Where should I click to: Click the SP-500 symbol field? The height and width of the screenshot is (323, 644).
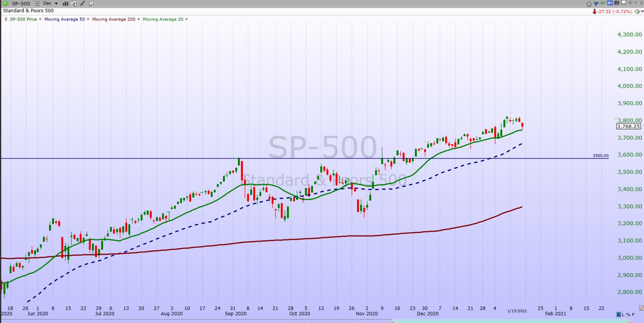click(x=21, y=3)
